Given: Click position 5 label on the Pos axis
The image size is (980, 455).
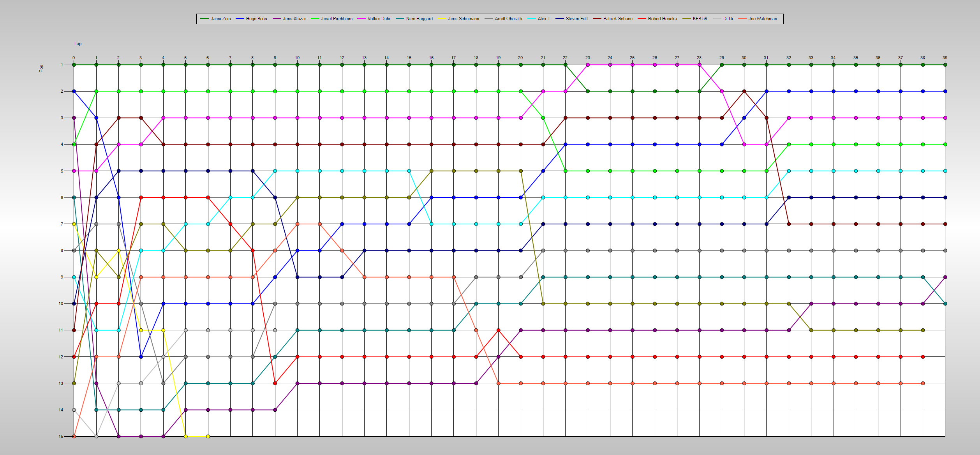Looking at the screenshot, I should click(62, 171).
